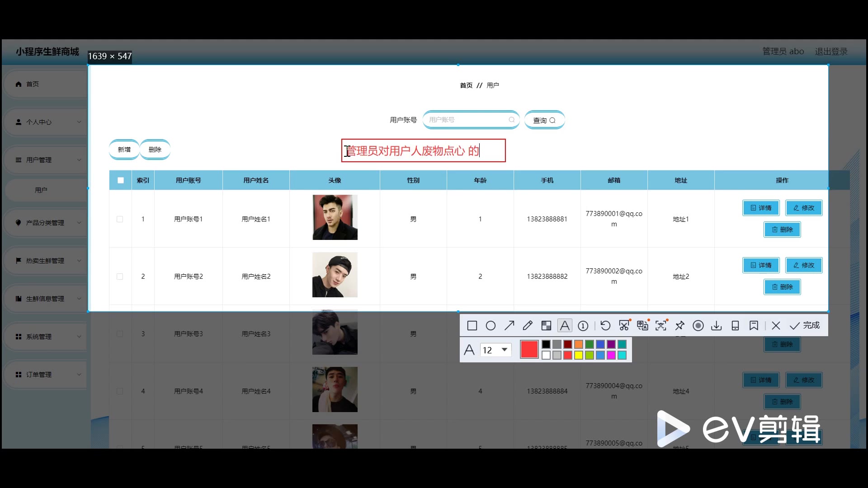
Task: Expand the 产品分类管理 sidebar menu
Action: pyautogui.click(x=45, y=223)
